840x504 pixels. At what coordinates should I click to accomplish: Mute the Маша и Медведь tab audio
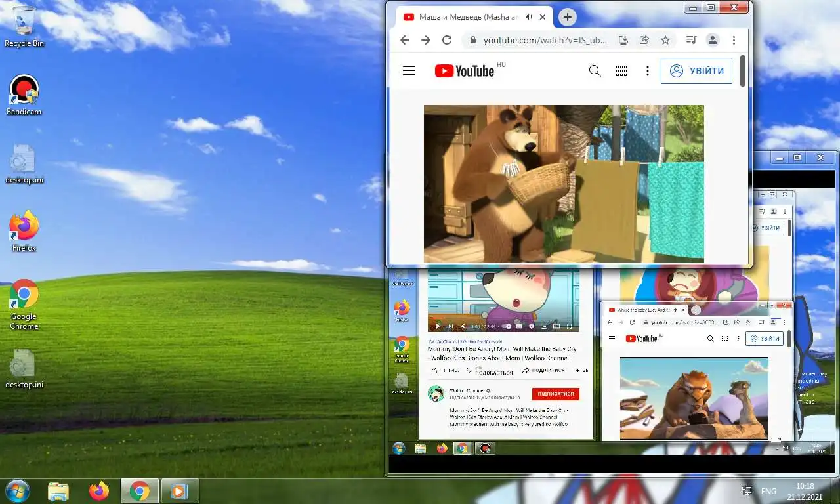[x=529, y=17]
